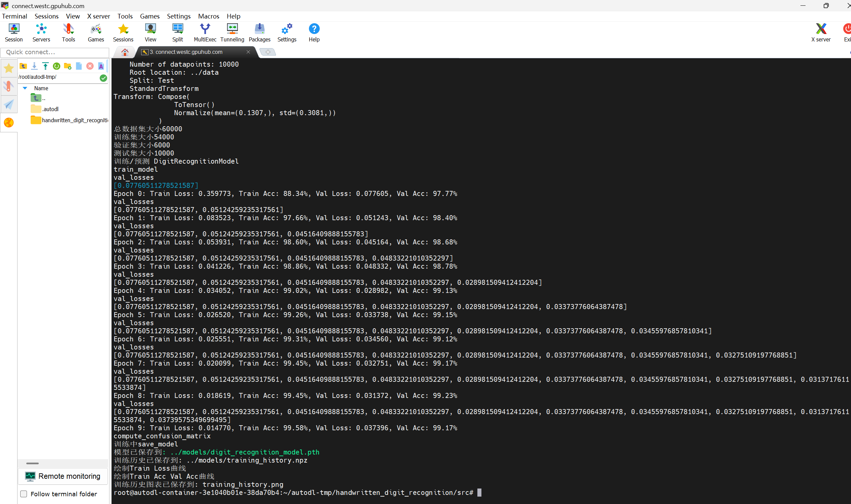Open the Packages toolbar icon
The width and height of the screenshot is (851, 504).
pos(259,33)
